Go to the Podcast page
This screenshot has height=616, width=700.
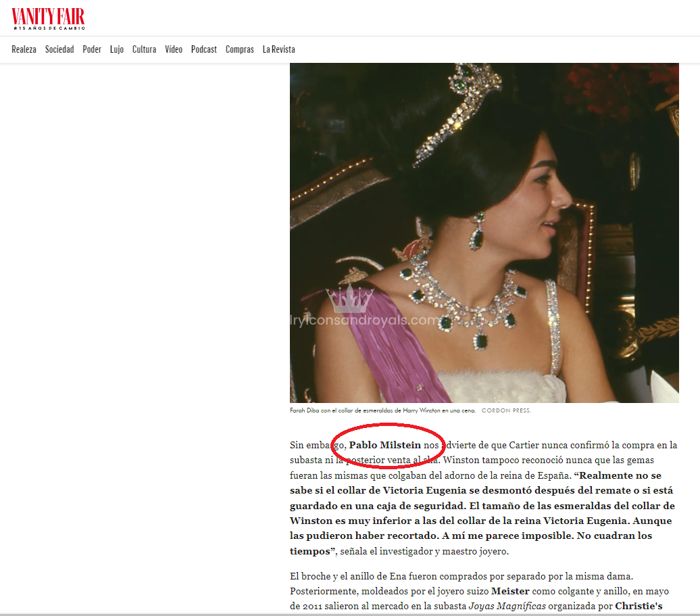(204, 49)
